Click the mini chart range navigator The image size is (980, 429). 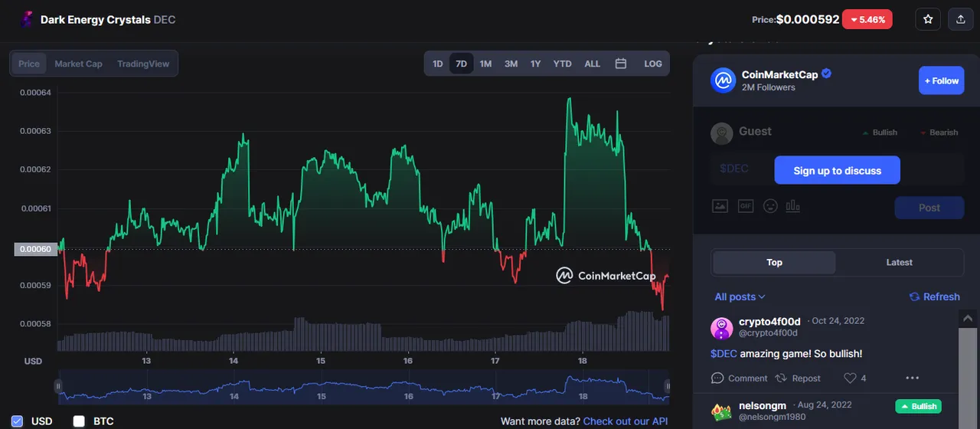(363, 387)
